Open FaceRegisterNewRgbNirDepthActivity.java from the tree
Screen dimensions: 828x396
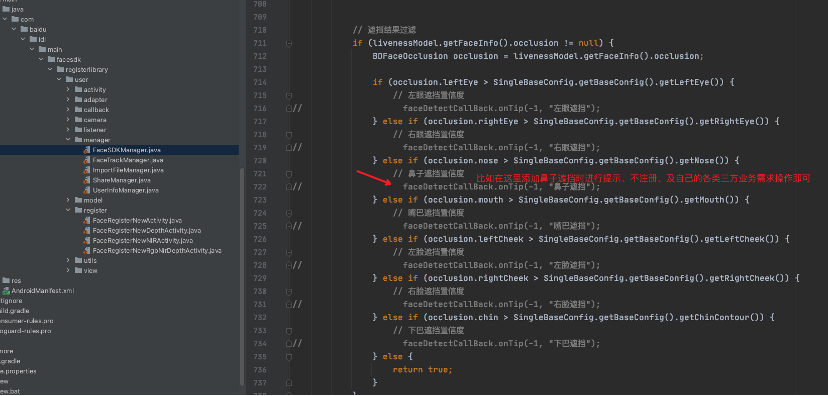click(156, 250)
